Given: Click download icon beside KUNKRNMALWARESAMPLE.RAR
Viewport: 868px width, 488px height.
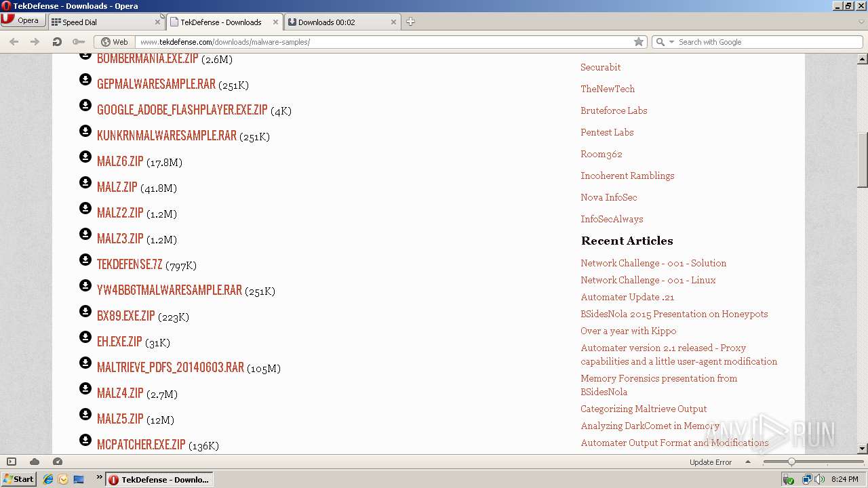Looking at the screenshot, I should tap(85, 131).
